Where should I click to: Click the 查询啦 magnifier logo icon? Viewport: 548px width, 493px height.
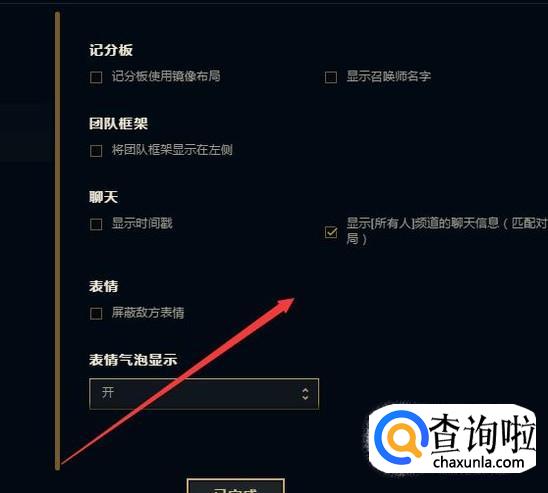[401, 437]
